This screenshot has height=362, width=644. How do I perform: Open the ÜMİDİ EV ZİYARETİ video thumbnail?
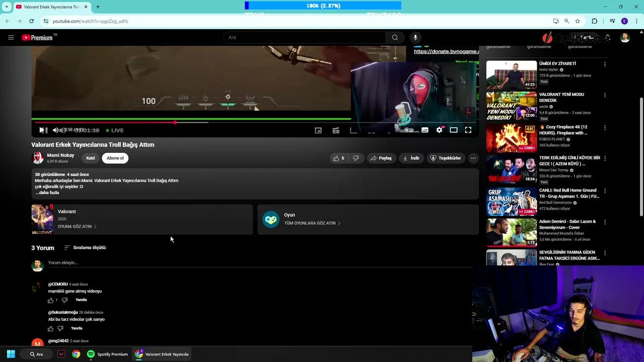pyautogui.click(x=511, y=74)
